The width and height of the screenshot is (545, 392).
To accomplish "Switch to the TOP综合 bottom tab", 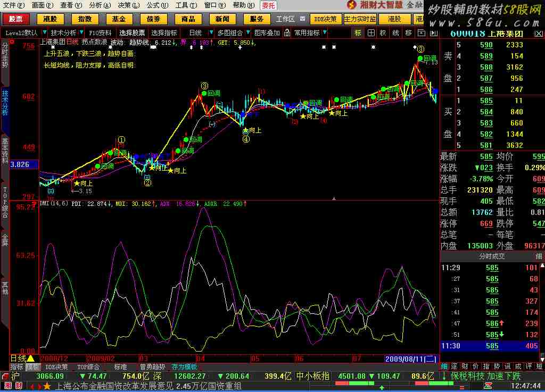I will (x=88, y=367).
